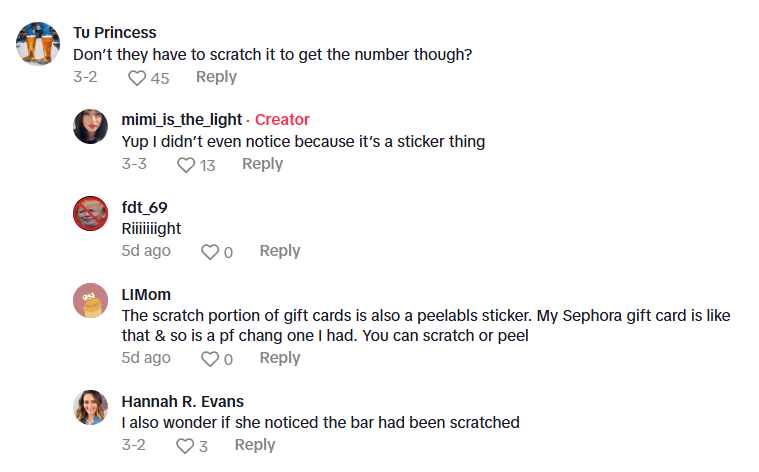View Hannah R. Evans's profile photo
The height and width of the screenshot is (472, 759).
tap(91, 407)
